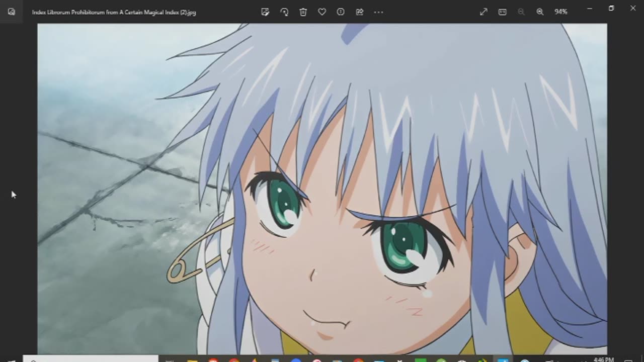The width and height of the screenshot is (644, 362).
Task: Click the image file name title
Action: pos(114,12)
